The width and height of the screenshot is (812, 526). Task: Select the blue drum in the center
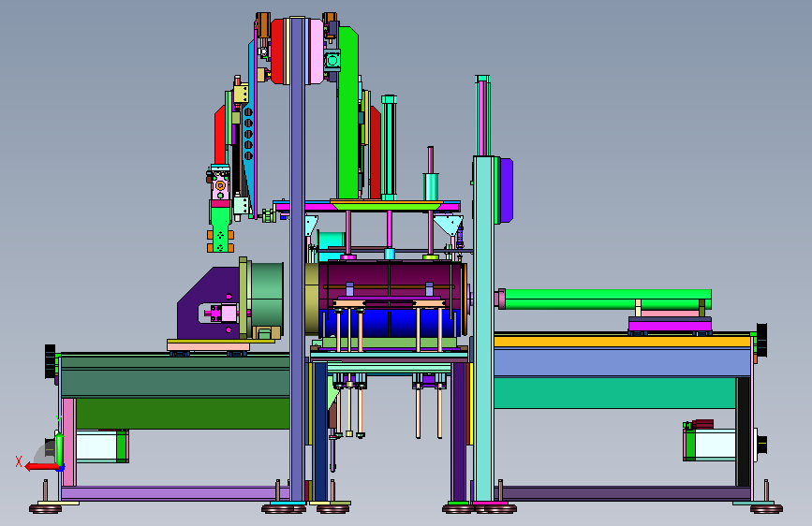point(391,324)
